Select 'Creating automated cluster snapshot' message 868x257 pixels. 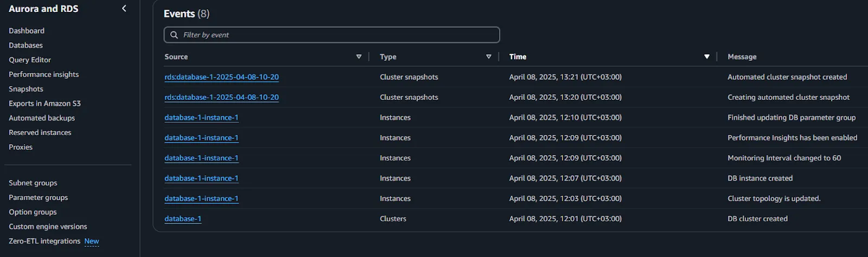point(788,97)
